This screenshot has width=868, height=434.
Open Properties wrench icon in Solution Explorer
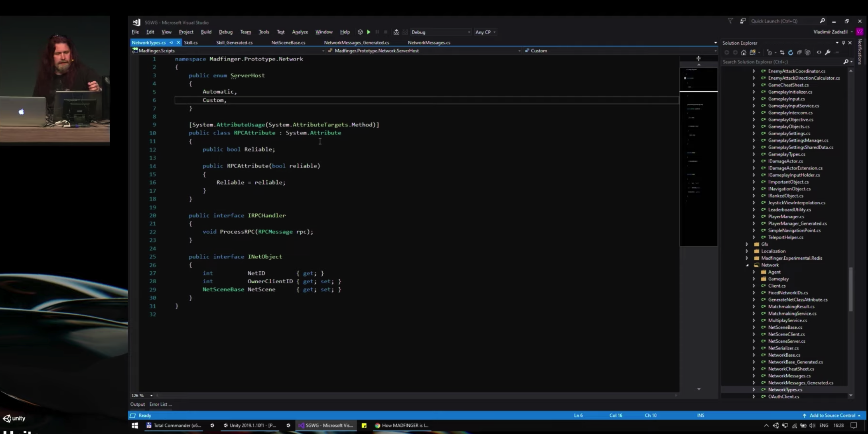[828, 52]
